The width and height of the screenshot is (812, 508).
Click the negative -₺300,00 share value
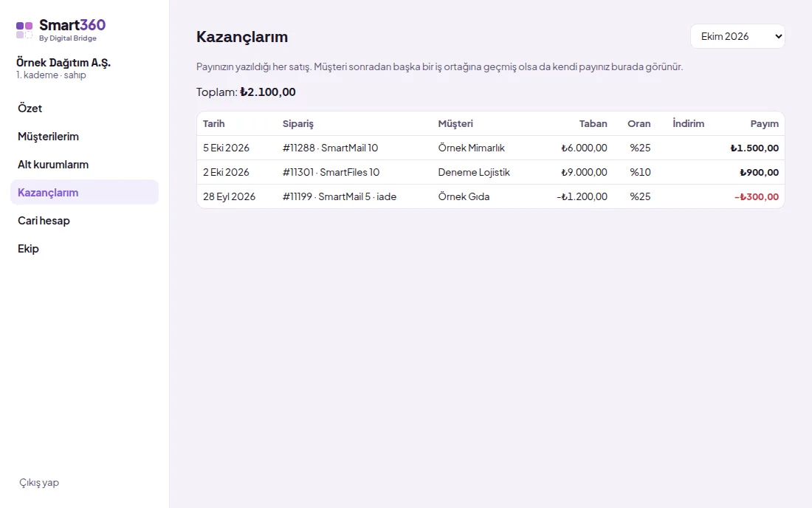point(757,196)
